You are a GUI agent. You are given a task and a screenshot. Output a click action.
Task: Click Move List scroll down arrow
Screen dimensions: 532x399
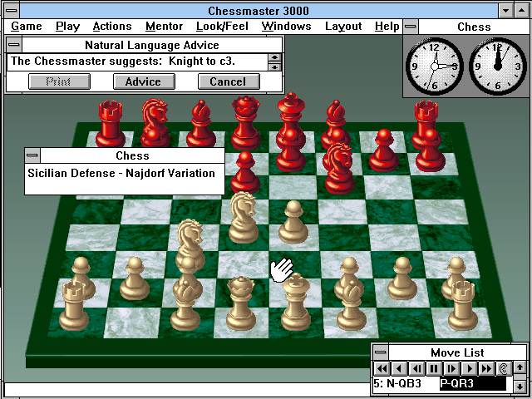pyautogui.click(x=520, y=387)
